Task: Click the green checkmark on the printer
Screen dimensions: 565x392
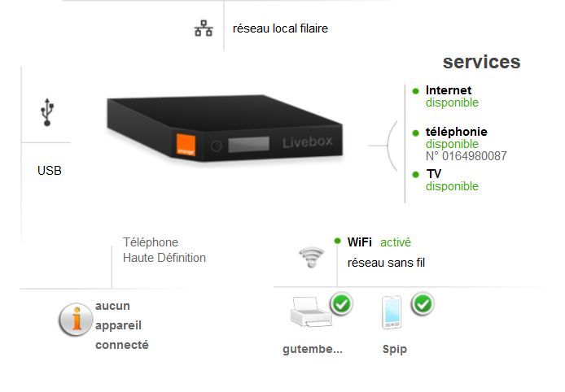Action: (x=341, y=304)
